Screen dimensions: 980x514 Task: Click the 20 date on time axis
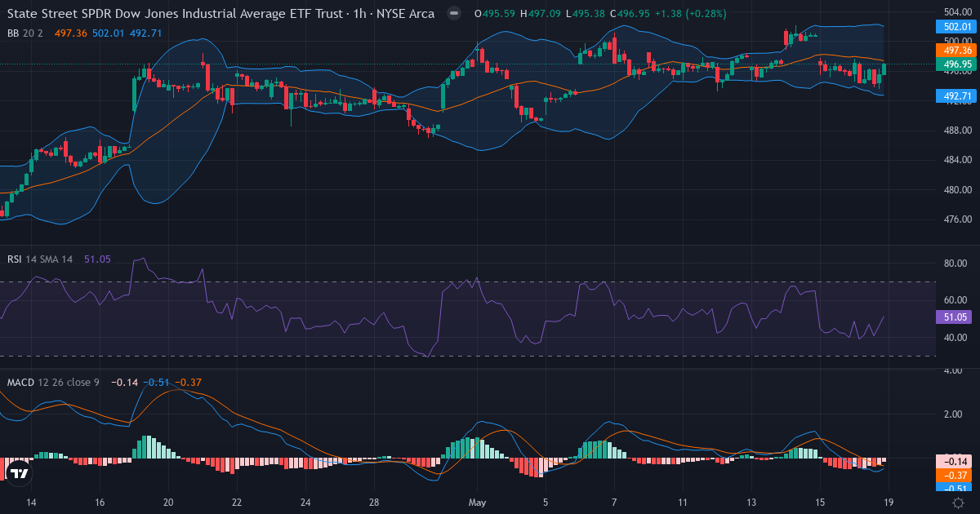[168, 503]
